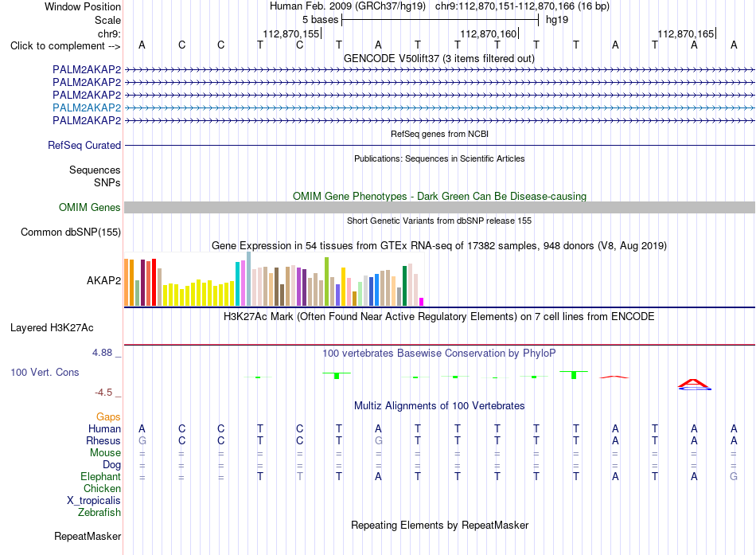
Task: Select the Chicken alignment row label
Action: [x=102, y=488]
